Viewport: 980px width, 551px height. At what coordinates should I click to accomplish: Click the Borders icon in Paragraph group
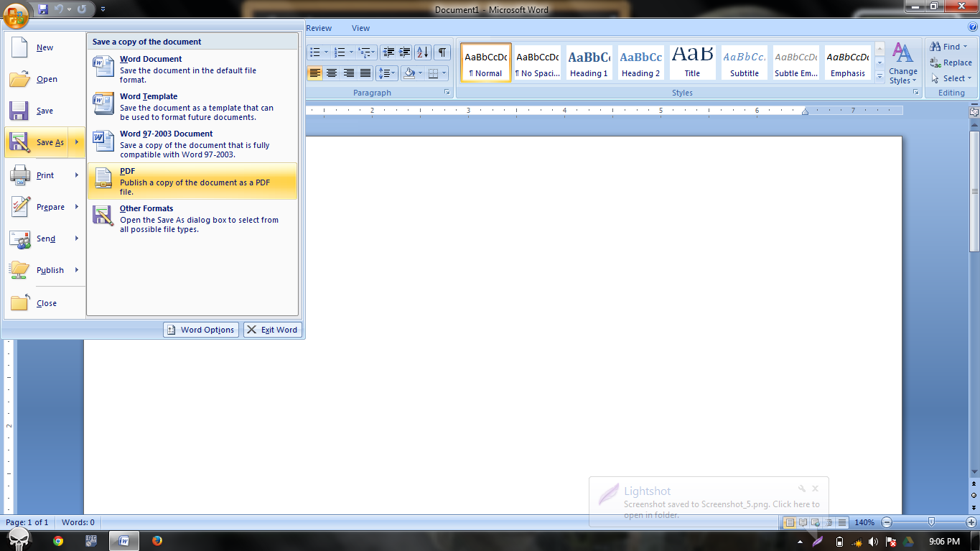point(433,73)
